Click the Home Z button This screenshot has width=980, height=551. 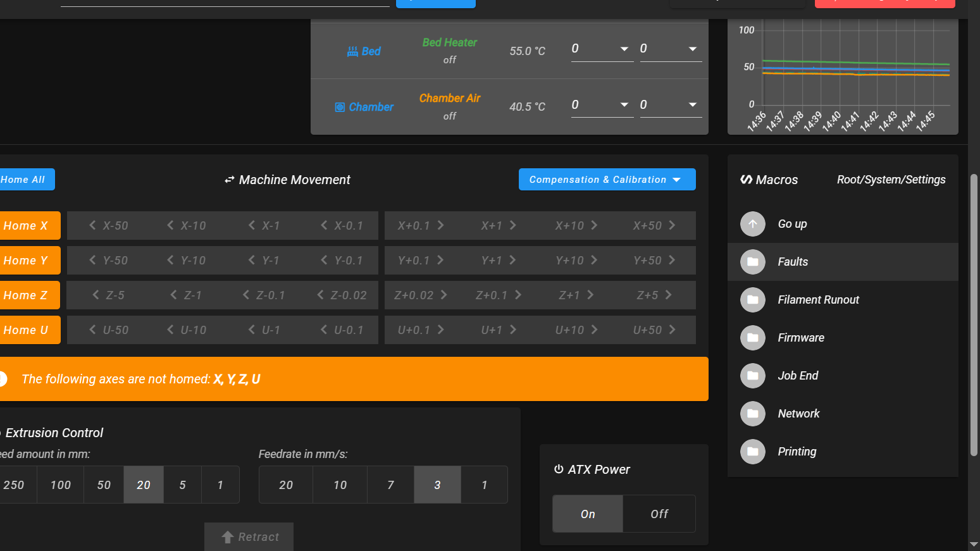(x=29, y=295)
